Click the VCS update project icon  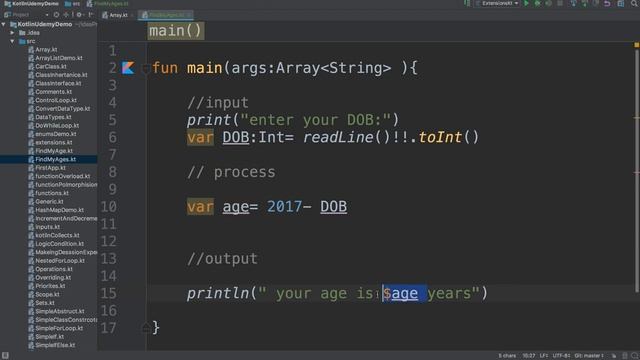(573, 3)
